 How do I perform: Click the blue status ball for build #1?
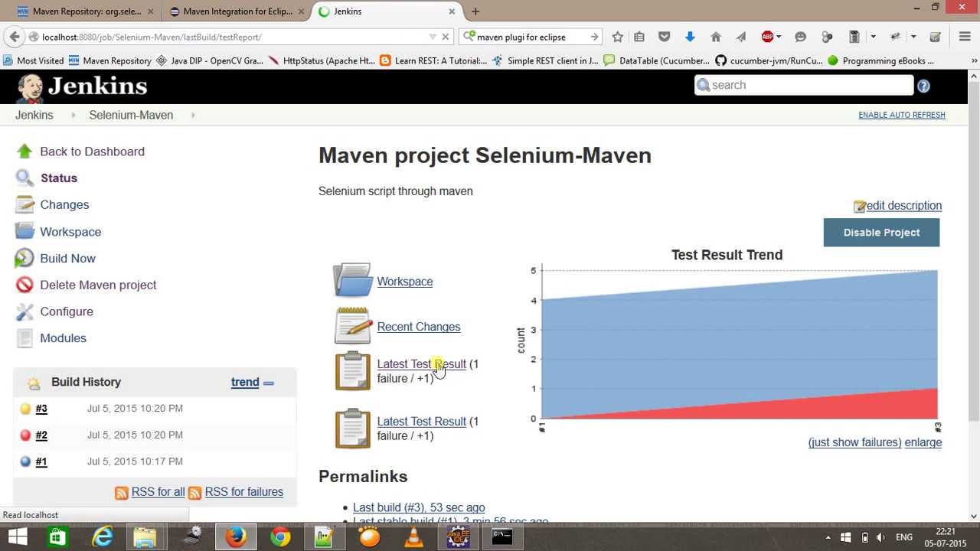25,461
